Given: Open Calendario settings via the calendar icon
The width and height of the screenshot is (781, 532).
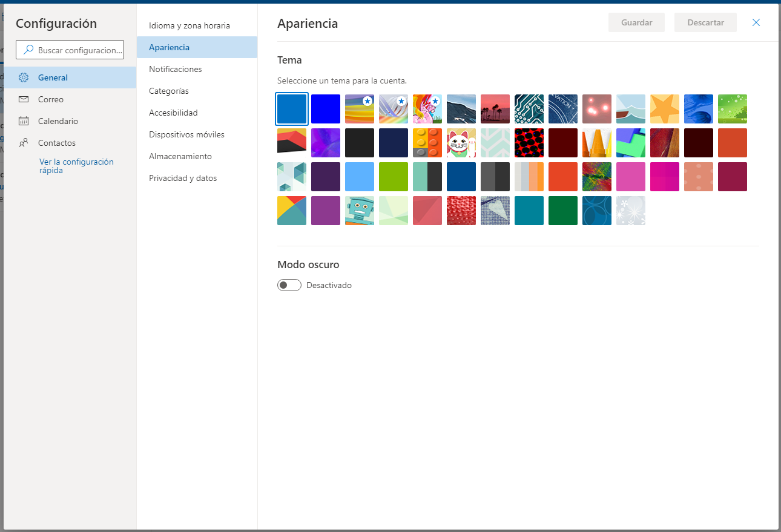Looking at the screenshot, I should [24, 121].
